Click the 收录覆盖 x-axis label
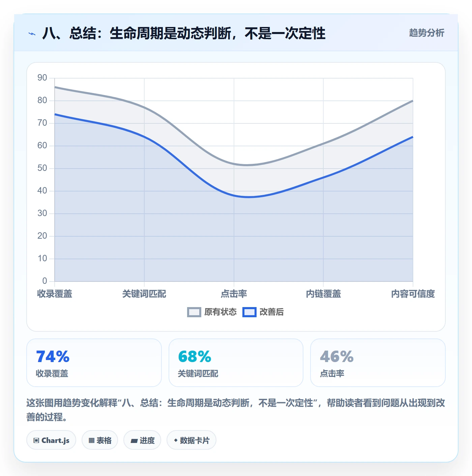Screen dimensions: 472x476 click(x=55, y=294)
